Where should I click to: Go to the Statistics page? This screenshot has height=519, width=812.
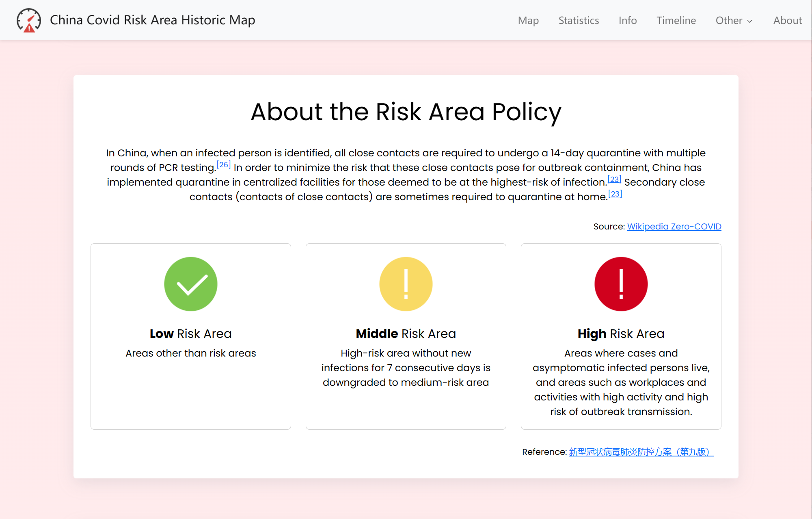click(579, 20)
